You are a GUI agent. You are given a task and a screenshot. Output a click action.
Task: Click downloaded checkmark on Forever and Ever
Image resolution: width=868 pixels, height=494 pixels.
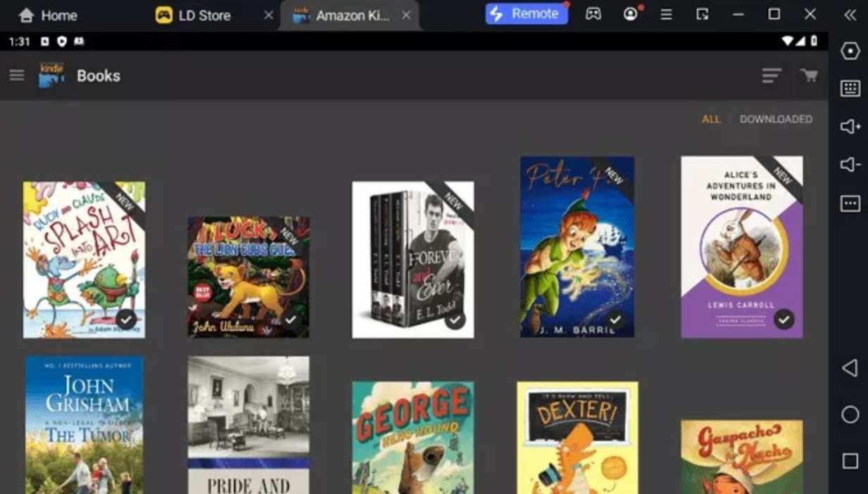tap(455, 319)
